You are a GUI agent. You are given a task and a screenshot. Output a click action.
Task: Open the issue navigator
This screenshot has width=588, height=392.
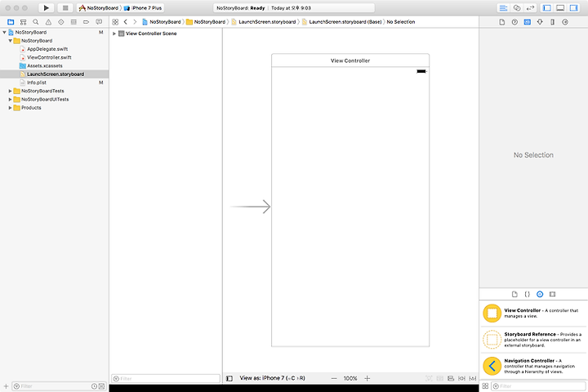48,22
